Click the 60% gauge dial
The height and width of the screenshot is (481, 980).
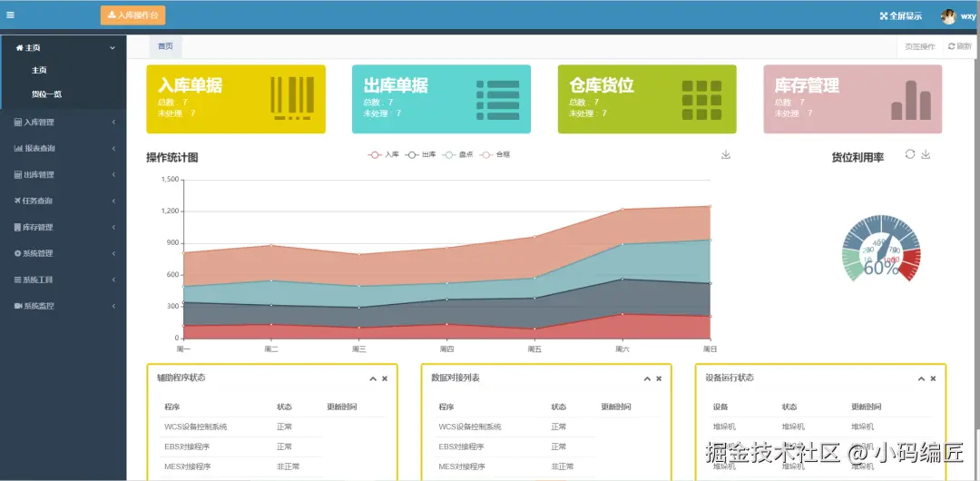coord(881,250)
